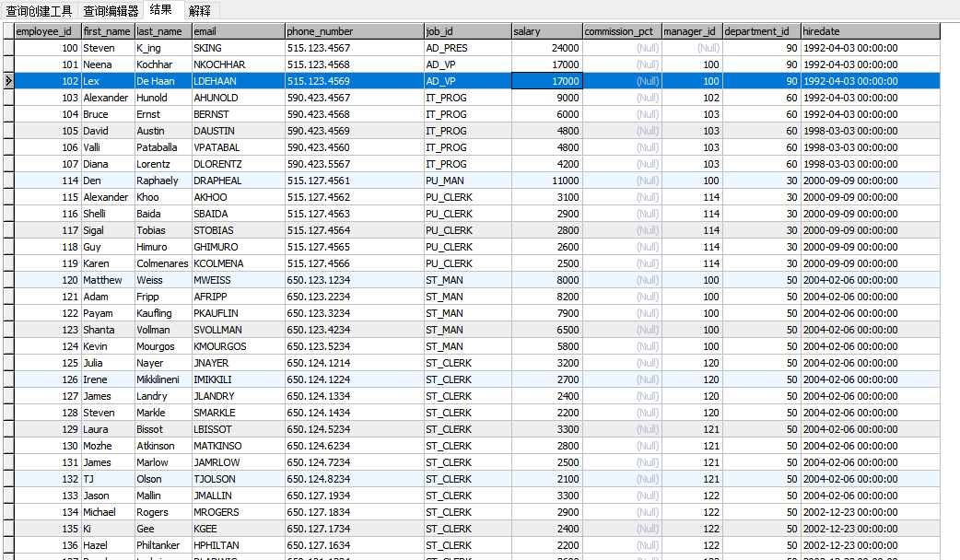Viewport: 960px width, 560px height.
Task: Click the DAUSTIN email cell
Action: click(x=239, y=131)
